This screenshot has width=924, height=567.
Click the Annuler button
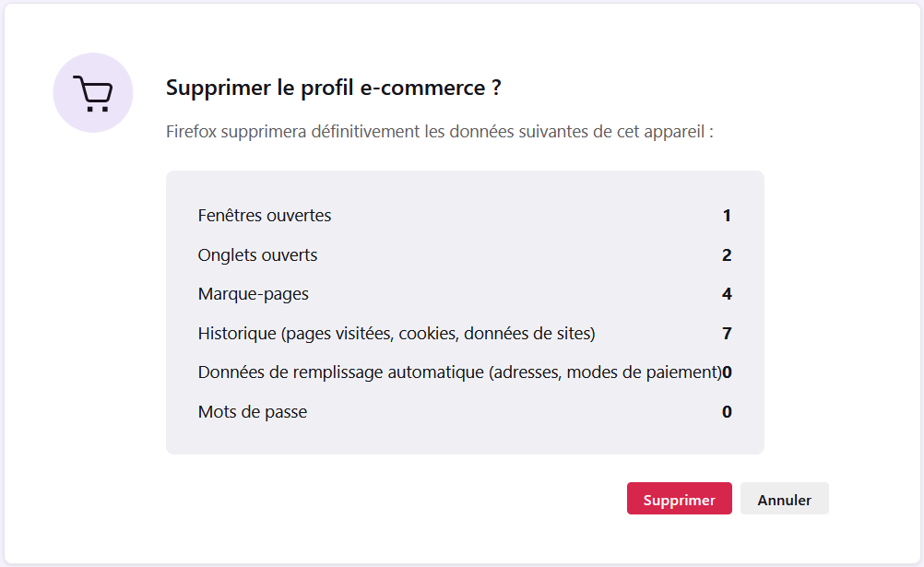(x=784, y=499)
